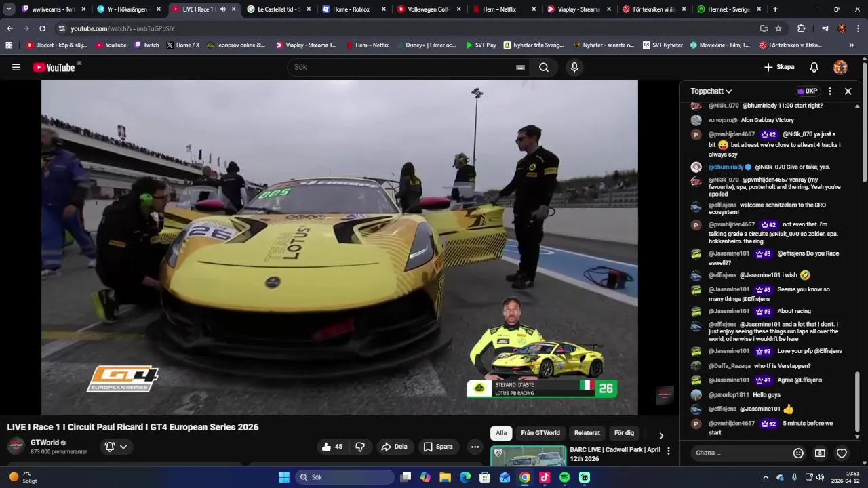Screen dimensions: 868x488
Task: Open Chrome three-dot menu
Action: (859, 28)
